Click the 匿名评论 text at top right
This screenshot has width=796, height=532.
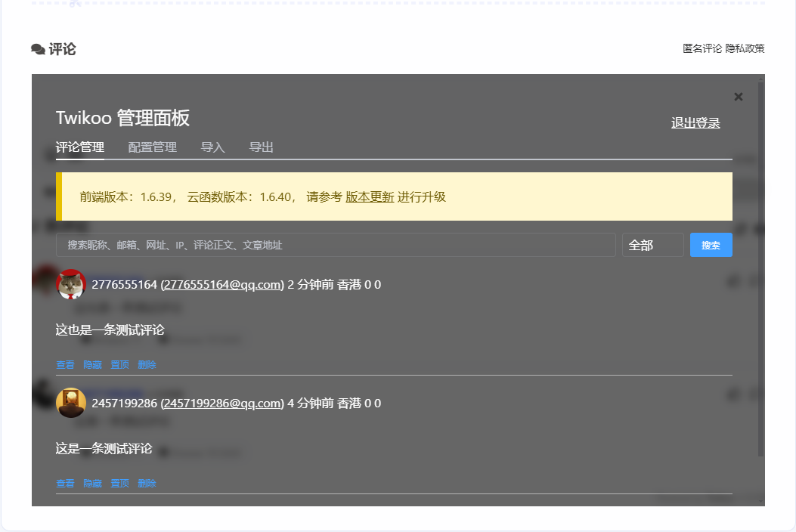click(702, 48)
